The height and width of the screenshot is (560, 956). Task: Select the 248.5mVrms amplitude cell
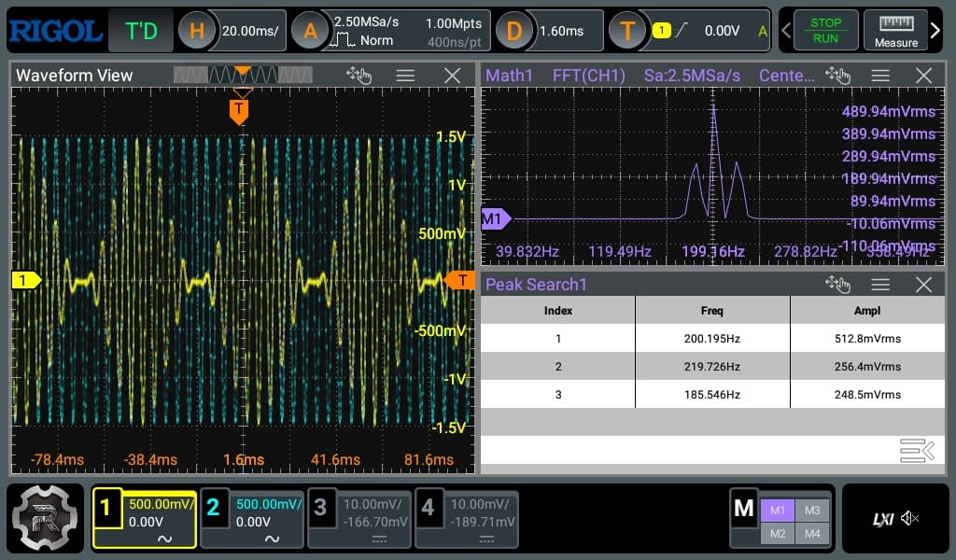tap(867, 394)
